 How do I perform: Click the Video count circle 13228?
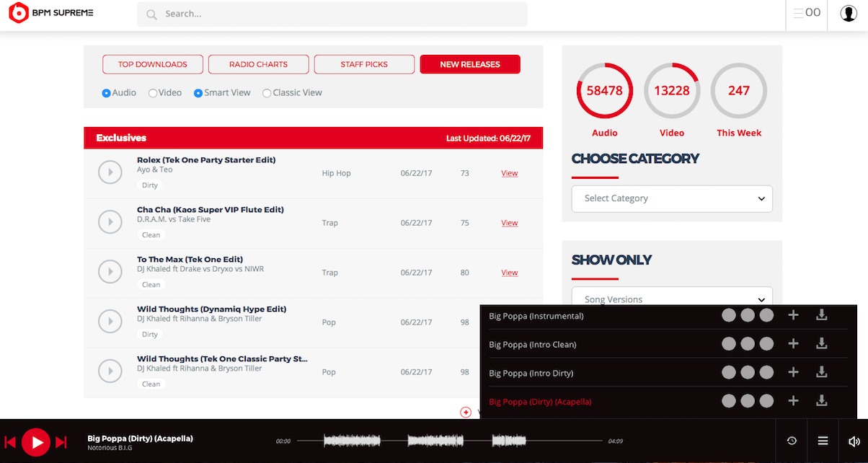tap(672, 91)
